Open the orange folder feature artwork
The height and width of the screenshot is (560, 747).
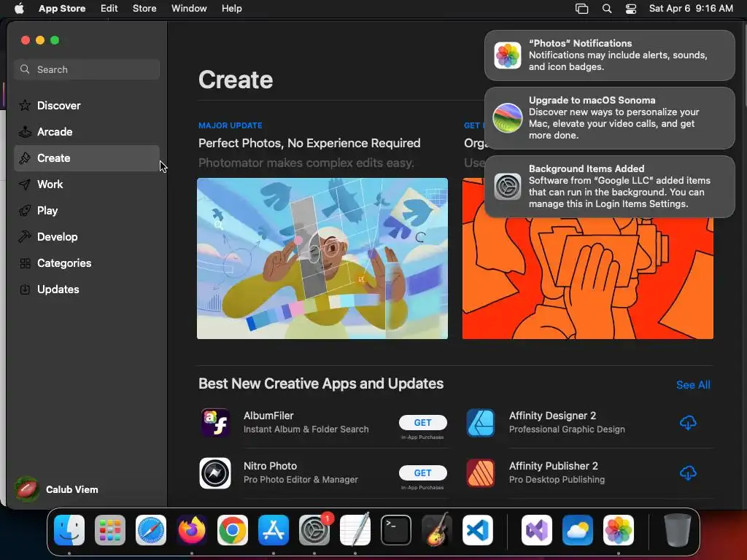[x=588, y=279]
